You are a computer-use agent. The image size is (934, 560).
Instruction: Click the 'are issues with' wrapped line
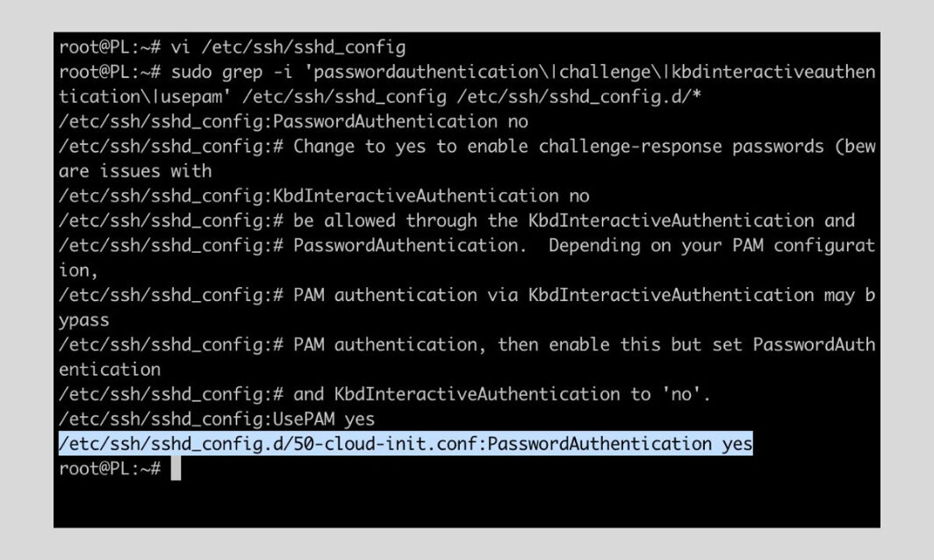[x=135, y=171]
